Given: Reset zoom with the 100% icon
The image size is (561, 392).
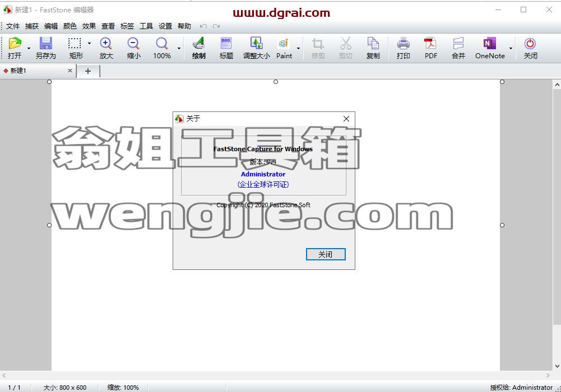Looking at the screenshot, I should pos(162,48).
